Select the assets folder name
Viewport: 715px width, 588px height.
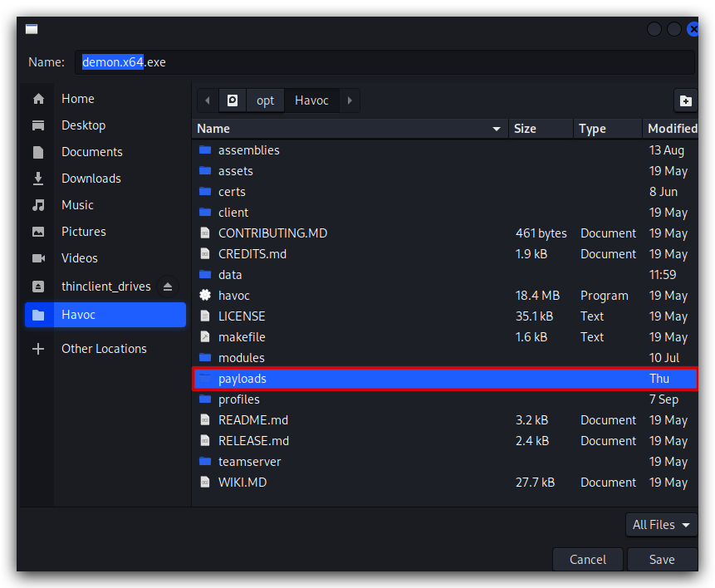235,171
